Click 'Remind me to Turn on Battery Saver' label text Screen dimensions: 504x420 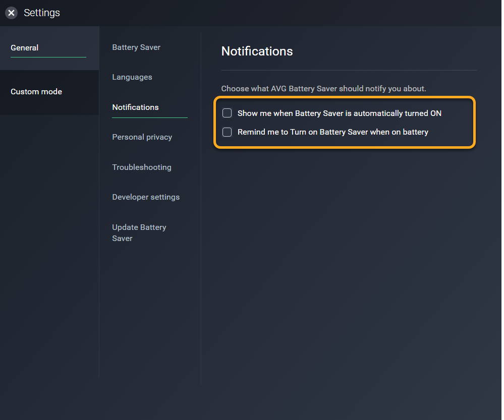[x=332, y=132]
